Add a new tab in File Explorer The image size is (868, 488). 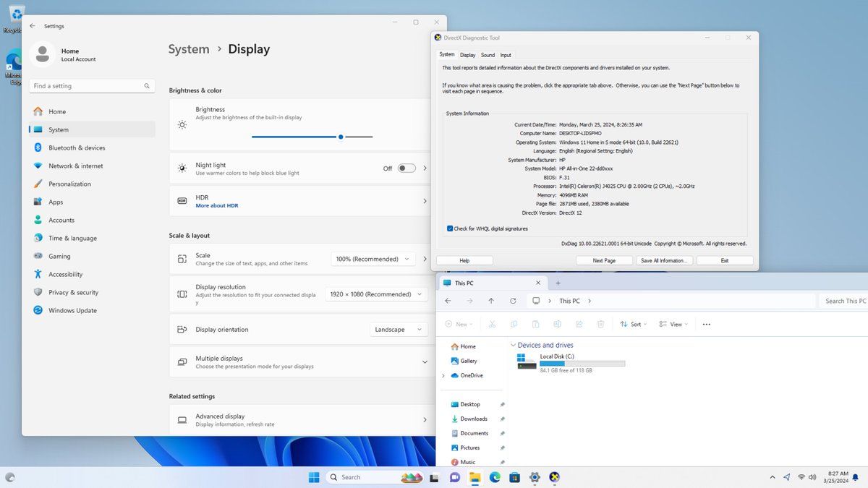[x=558, y=283]
